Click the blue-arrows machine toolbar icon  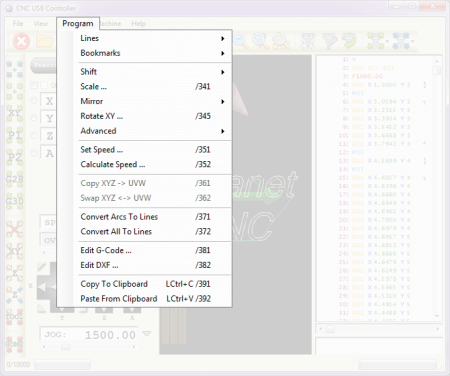[x=401, y=41]
